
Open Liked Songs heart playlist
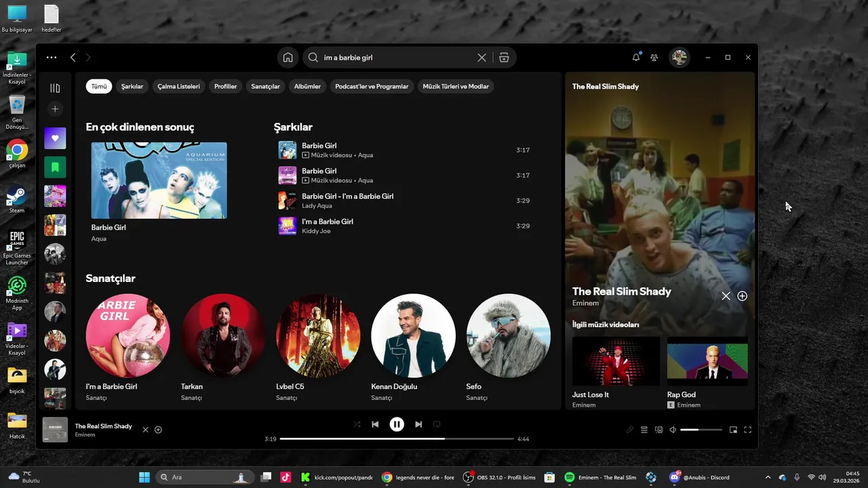coord(55,138)
